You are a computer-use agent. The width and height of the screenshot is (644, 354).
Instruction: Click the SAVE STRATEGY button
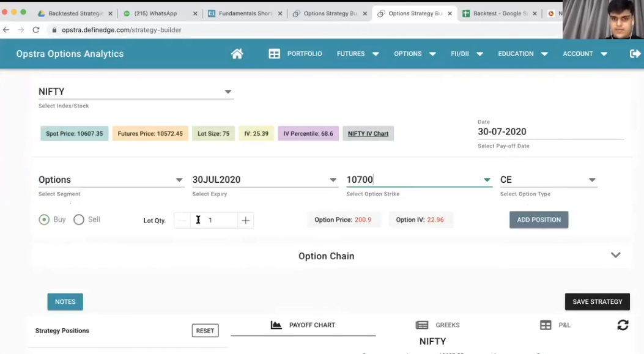click(597, 301)
